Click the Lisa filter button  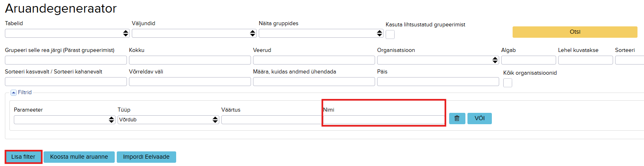click(x=23, y=157)
